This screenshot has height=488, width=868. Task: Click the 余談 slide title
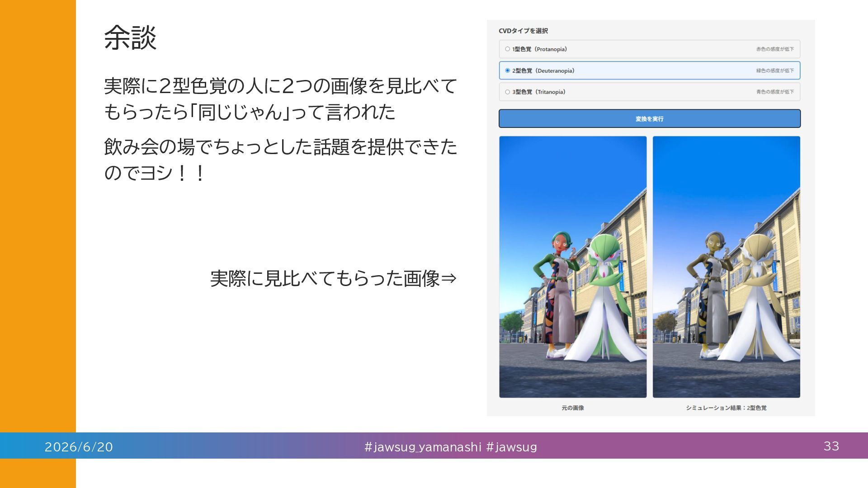coord(130,37)
